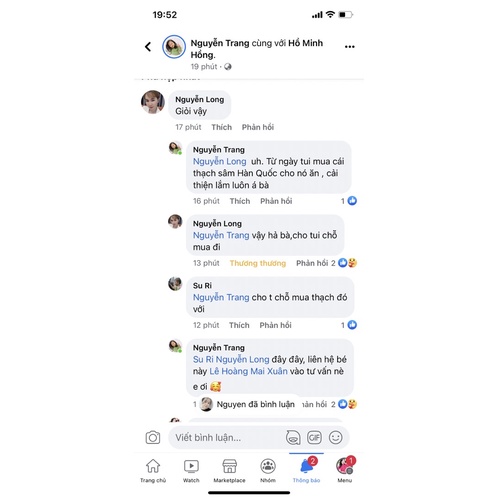499x499 pixels.
Task: Like Nguyễn Long's 'Giỏi vậy' comment via Thích
Action: pos(221,127)
